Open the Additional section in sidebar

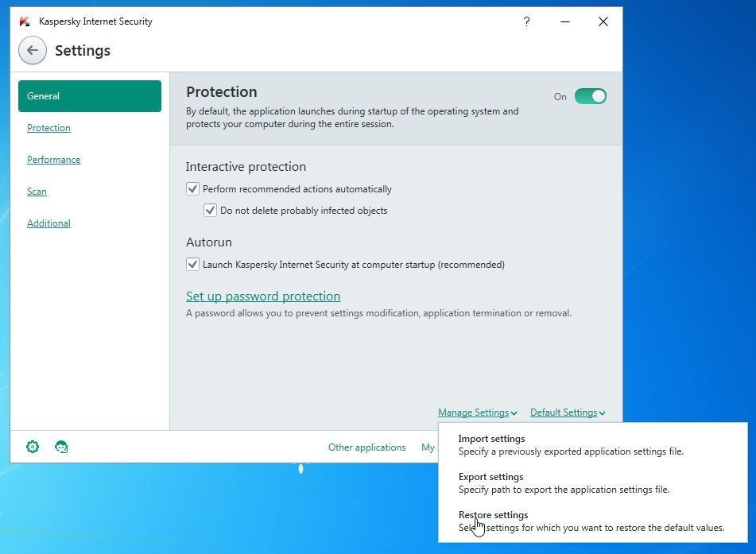pyautogui.click(x=48, y=223)
